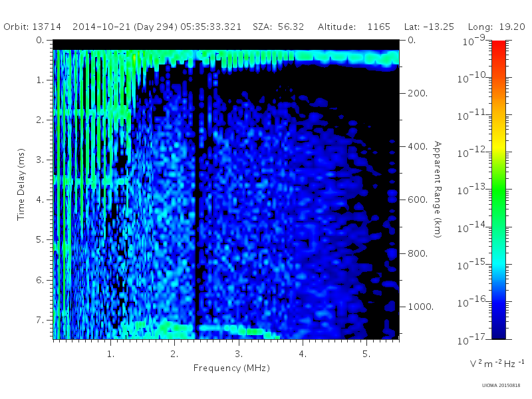532x399 pixels.
Task: Click the '600.' apparent range tick label
Action: pyautogui.click(x=418, y=200)
